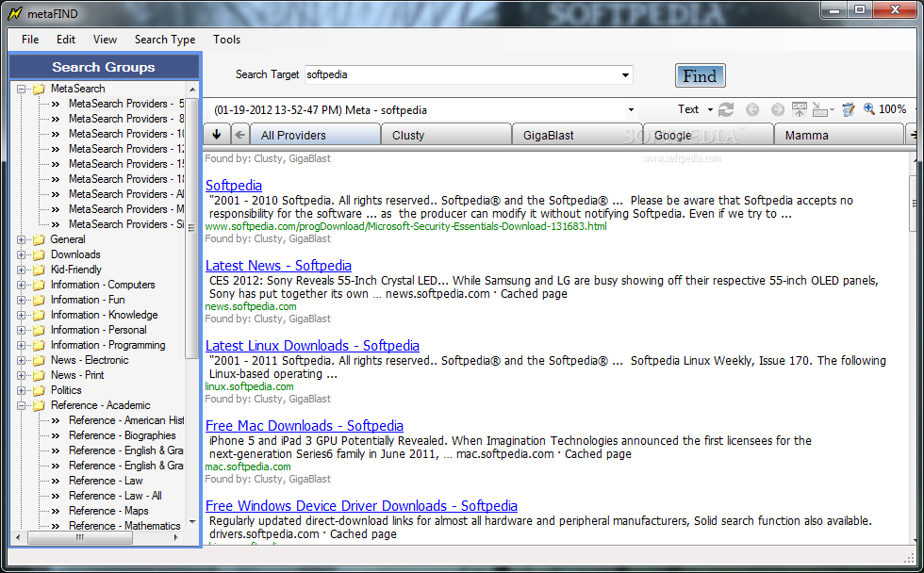Collapse the MetaSearch tree node
Image resolution: width=924 pixels, height=573 pixels.
tap(21, 89)
